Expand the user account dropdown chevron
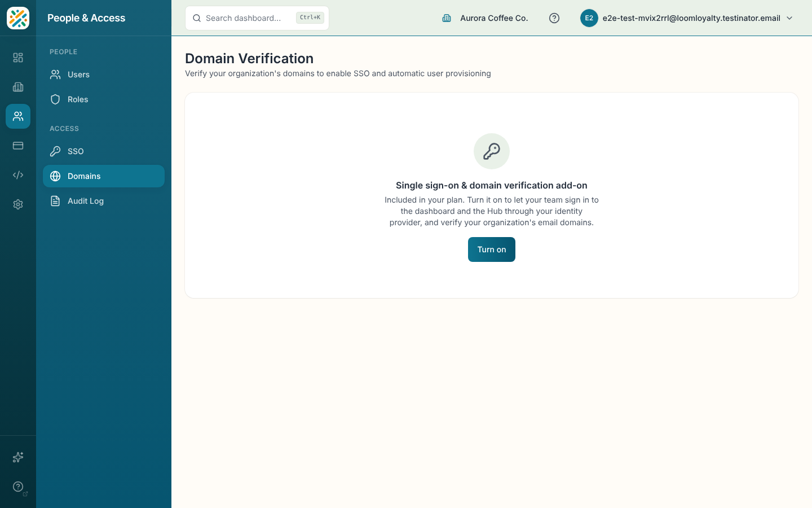Viewport: 812px width, 508px height. coord(789,18)
